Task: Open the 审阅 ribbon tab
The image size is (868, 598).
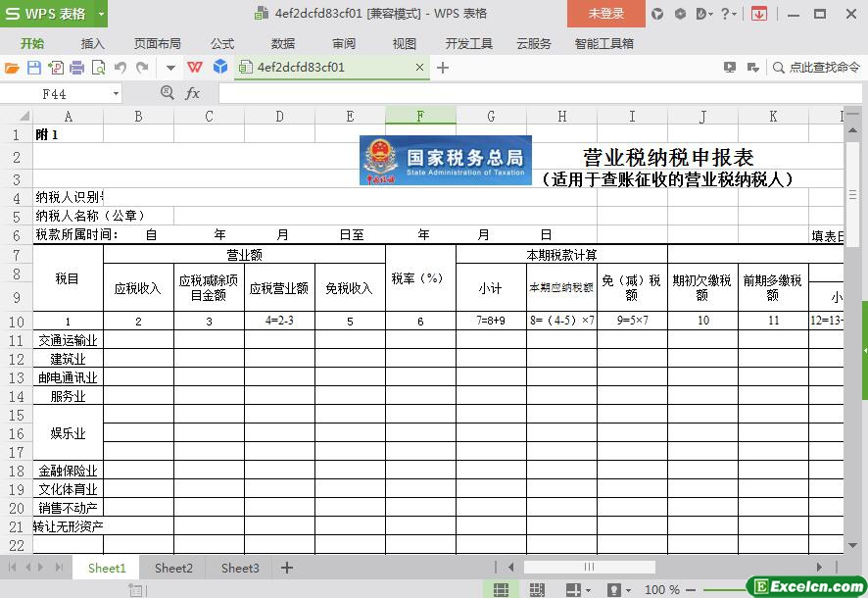Action: [344, 43]
